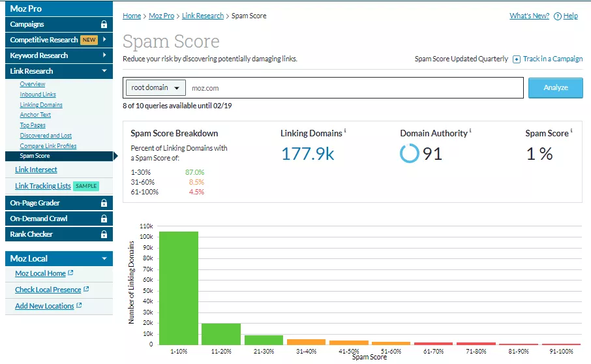This screenshot has width=591, height=364.
Task: Open the root domain dropdown
Action: [x=155, y=88]
